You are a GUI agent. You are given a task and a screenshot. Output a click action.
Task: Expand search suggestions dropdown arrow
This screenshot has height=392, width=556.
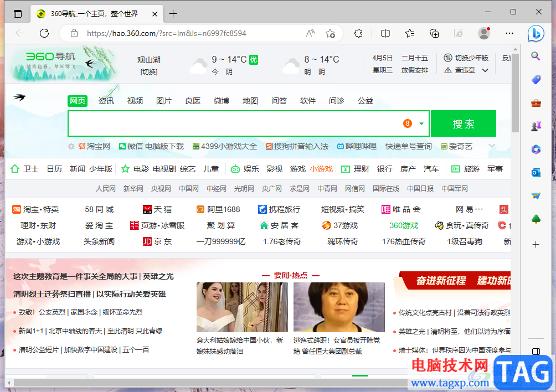point(421,123)
